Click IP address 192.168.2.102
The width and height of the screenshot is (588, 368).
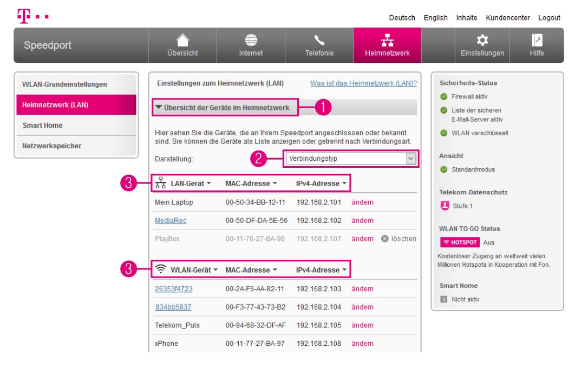319,220
